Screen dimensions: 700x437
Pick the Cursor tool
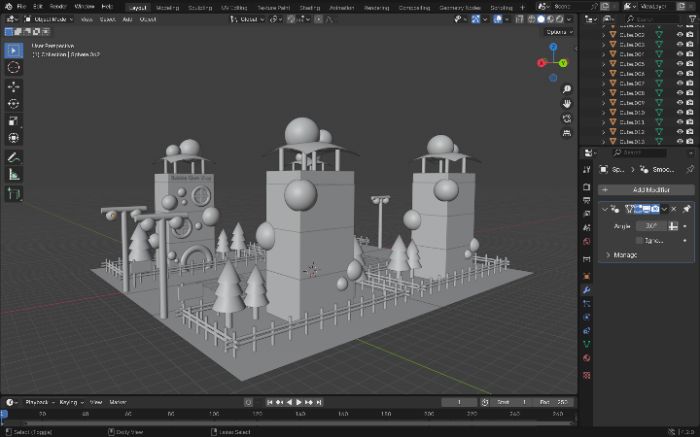pos(13,67)
